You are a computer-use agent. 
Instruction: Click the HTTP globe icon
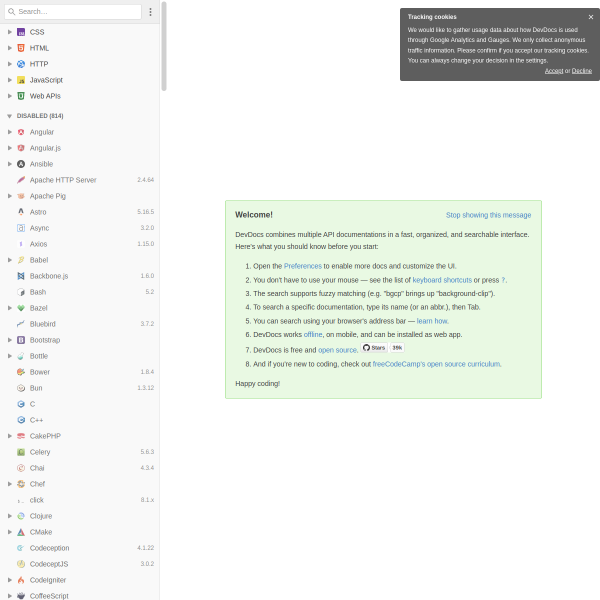pos(21,64)
